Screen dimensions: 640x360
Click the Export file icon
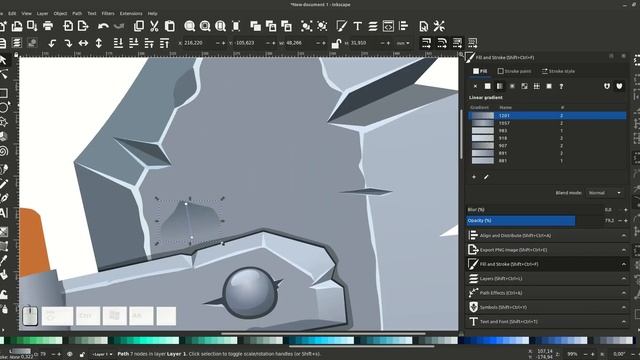pos(83,26)
